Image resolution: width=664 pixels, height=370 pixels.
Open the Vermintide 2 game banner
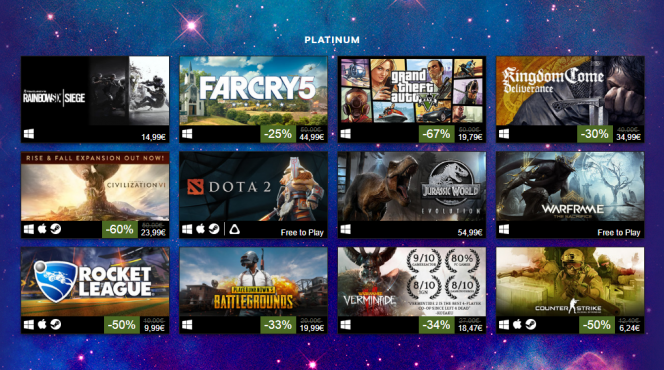412,282
